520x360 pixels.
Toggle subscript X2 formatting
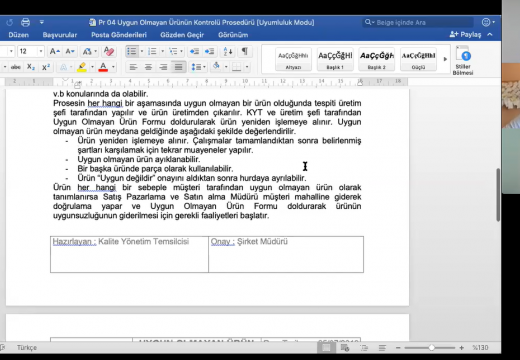[x=31, y=67]
